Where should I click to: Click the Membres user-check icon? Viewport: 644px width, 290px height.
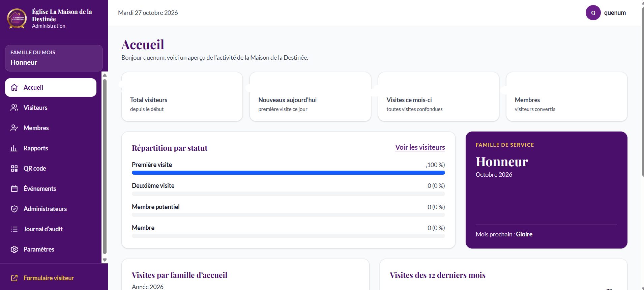pyautogui.click(x=14, y=128)
